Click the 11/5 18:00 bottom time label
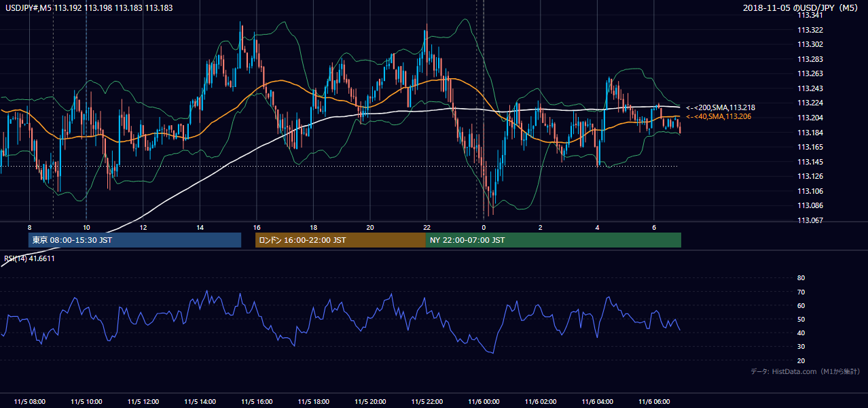The height and width of the screenshot is (408, 868). (313, 402)
